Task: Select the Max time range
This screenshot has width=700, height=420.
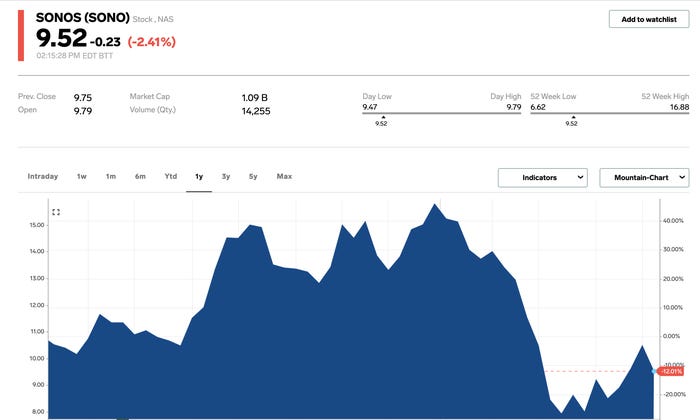Action: 284,176
